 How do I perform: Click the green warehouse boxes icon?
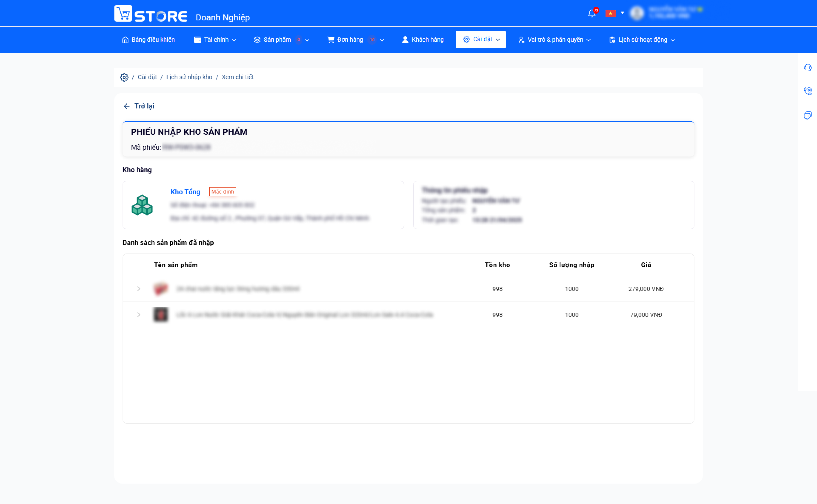point(142,205)
